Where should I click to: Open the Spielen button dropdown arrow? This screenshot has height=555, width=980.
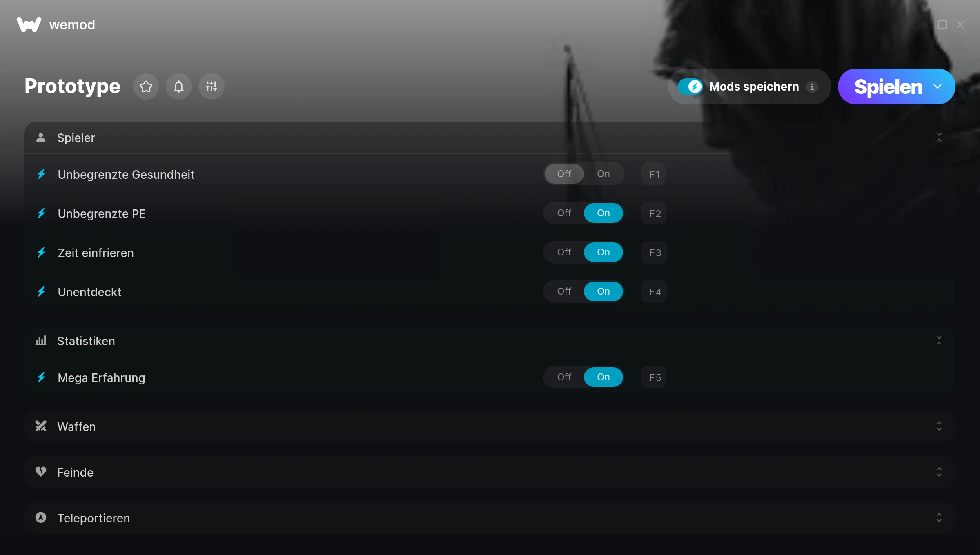click(x=938, y=87)
